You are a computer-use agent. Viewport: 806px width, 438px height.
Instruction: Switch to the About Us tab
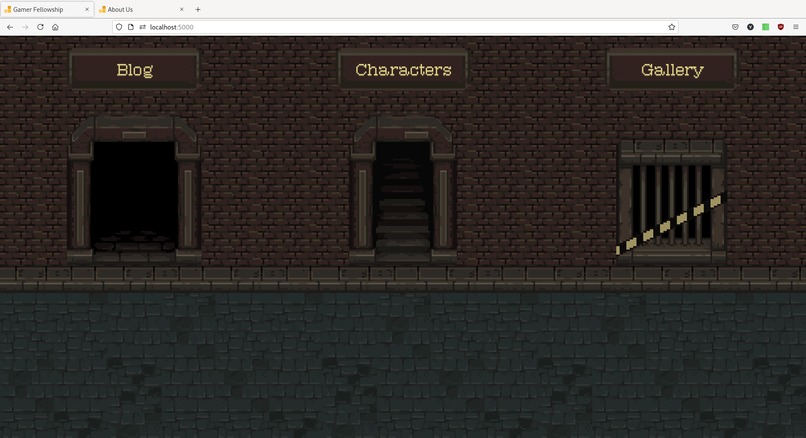coord(142,9)
